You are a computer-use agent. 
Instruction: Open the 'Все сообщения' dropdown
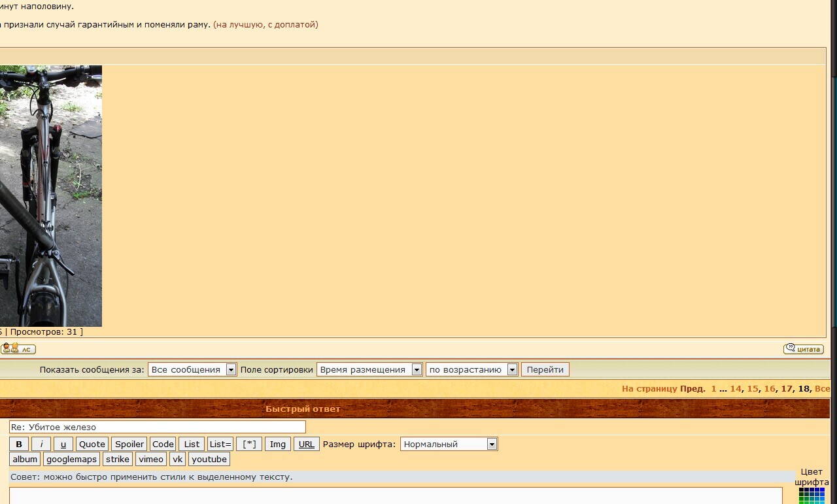point(192,369)
